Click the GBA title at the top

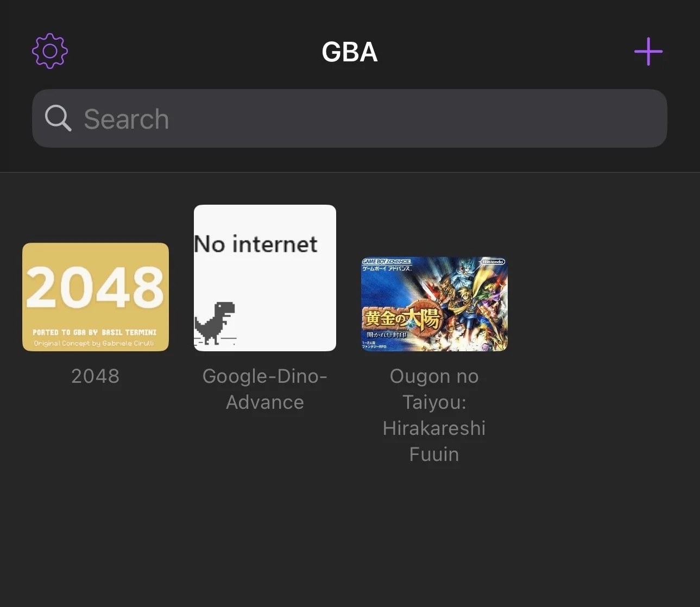350,52
